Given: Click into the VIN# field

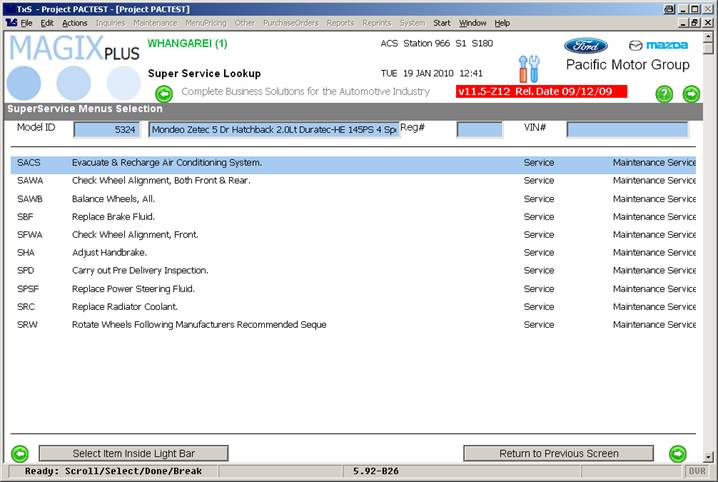Looking at the screenshot, I should coord(627,129).
